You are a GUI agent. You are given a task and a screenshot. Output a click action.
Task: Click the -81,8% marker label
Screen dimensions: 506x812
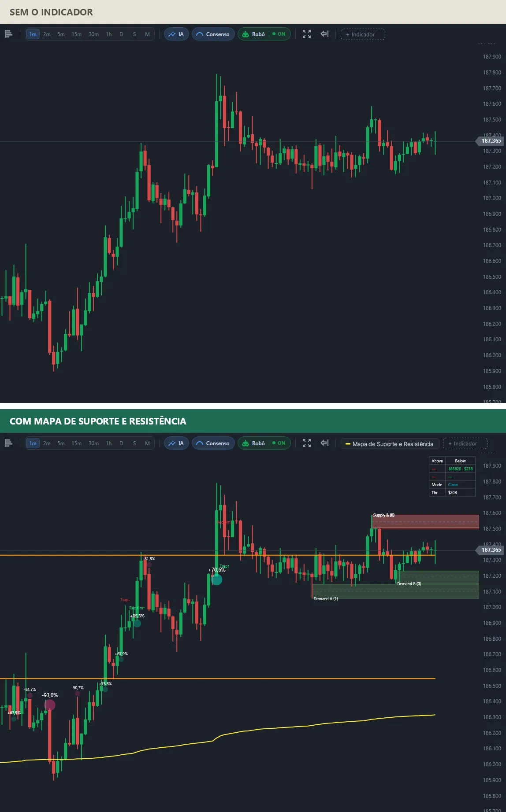[x=149, y=559]
